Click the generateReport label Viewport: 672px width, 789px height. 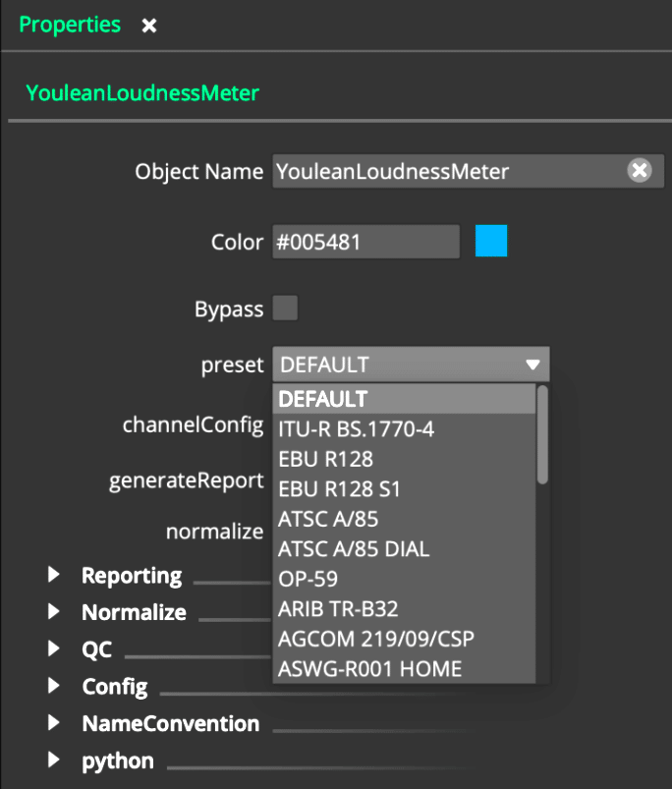[186, 481]
